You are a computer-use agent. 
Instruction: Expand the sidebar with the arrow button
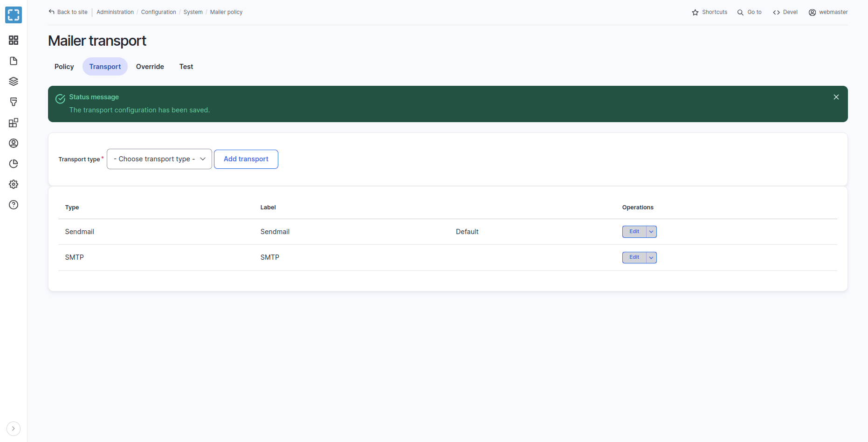(14, 428)
